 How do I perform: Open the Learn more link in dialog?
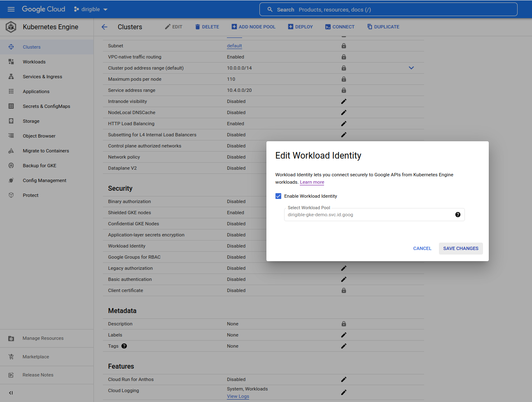312,182
